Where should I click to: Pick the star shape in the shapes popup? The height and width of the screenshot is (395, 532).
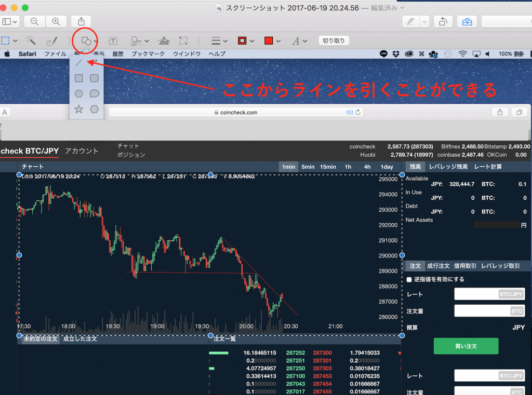pyautogui.click(x=79, y=109)
